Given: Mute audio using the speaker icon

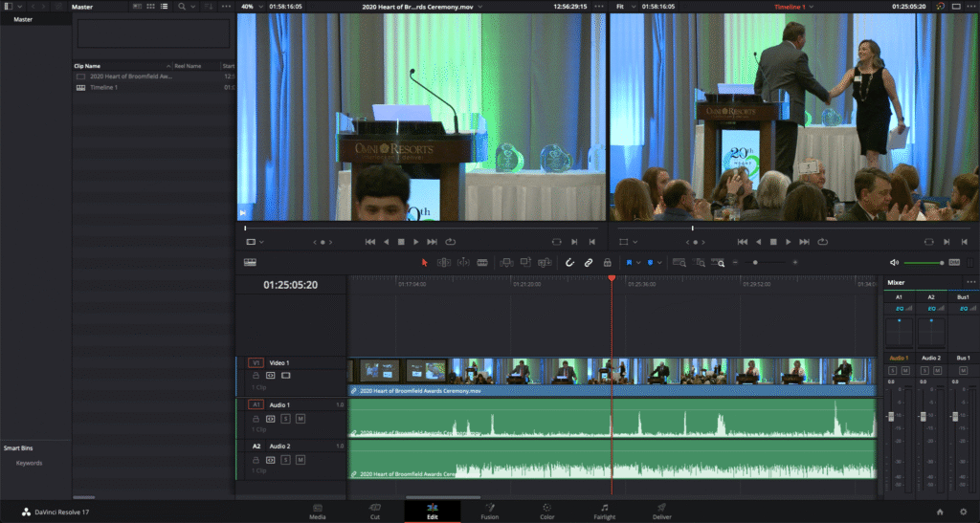Looking at the screenshot, I should [x=895, y=263].
